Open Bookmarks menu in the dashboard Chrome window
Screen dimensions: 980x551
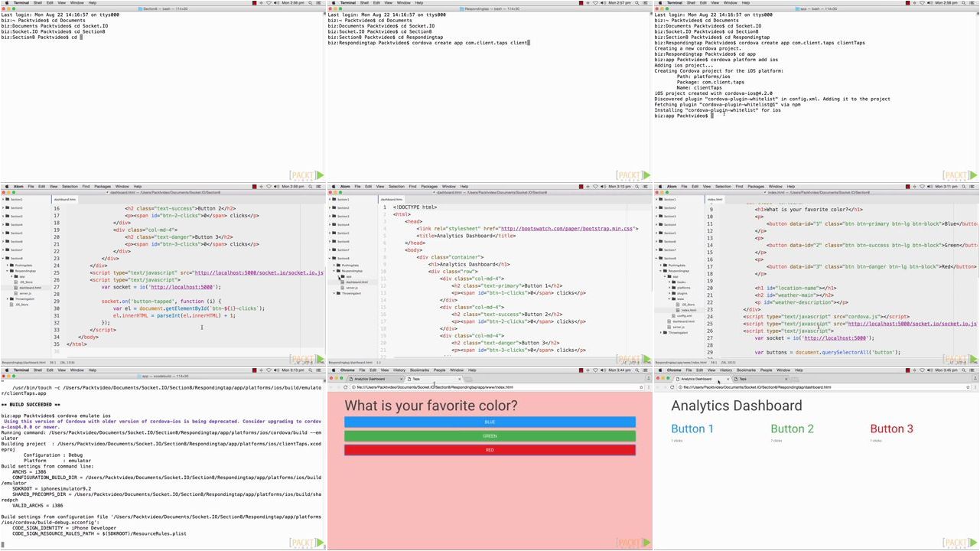point(746,370)
